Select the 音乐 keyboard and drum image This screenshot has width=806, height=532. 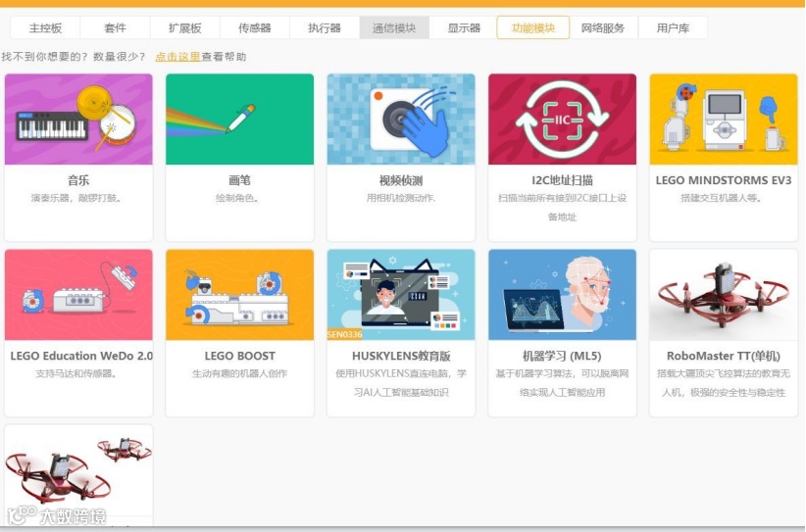point(78,120)
